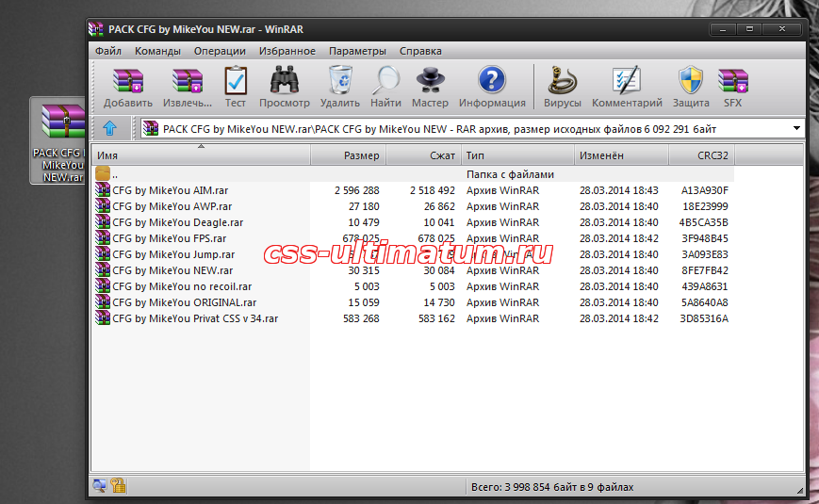This screenshot has width=819, height=504.
Task: Sort files by Размер column header
Action: [x=349, y=155]
